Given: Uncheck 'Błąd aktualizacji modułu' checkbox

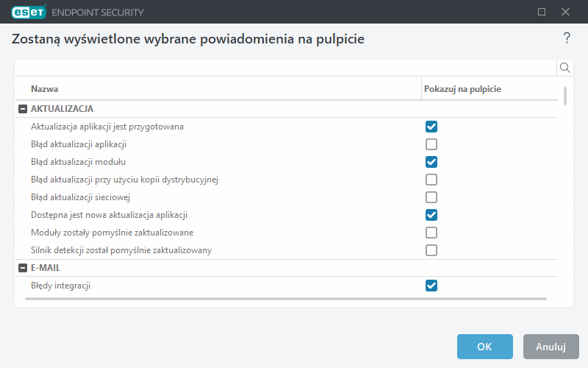Looking at the screenshot, I should 431,162.
